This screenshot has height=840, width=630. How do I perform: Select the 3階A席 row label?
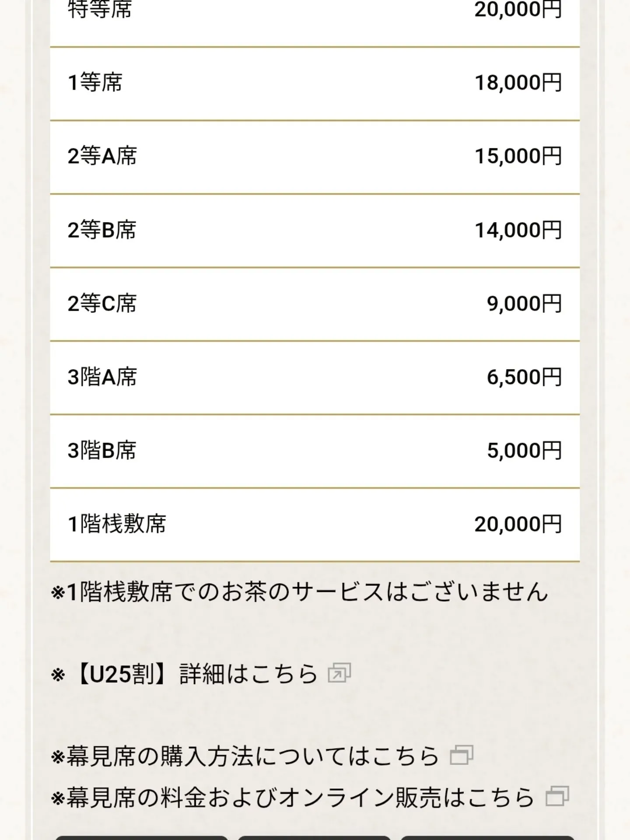click(x=102, y=377)
